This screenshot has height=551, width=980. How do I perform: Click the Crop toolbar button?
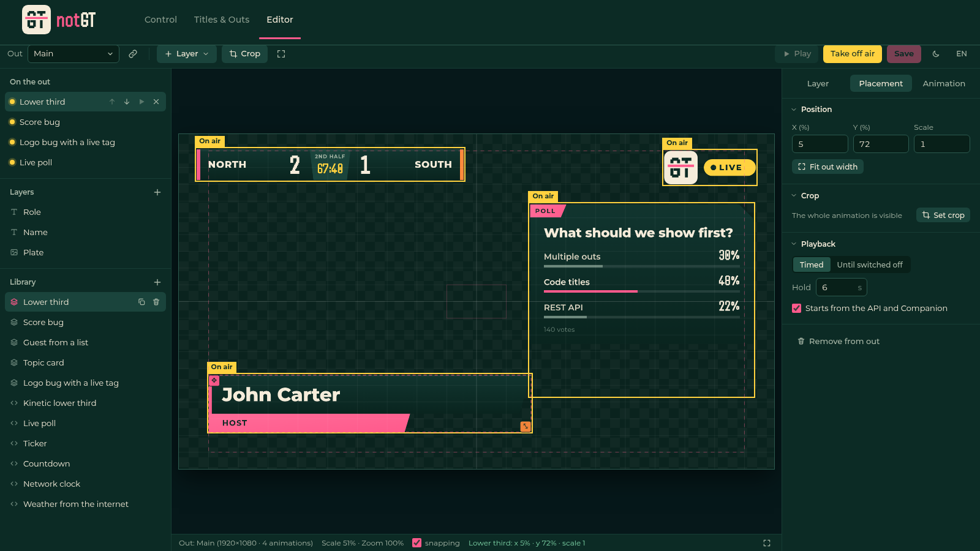(245, 54)
